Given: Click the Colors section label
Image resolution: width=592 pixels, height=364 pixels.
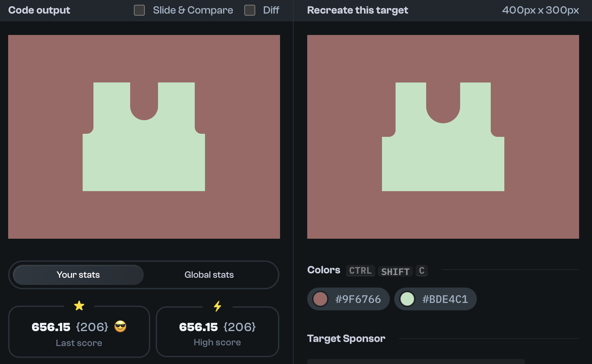Looking at the screenshot, I should point(324,270).
